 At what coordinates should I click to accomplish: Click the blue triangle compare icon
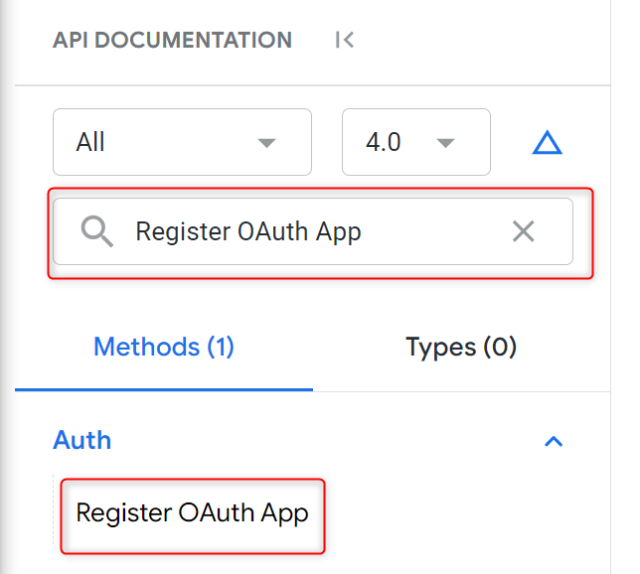pyautogui.click(x=547, y=143)
